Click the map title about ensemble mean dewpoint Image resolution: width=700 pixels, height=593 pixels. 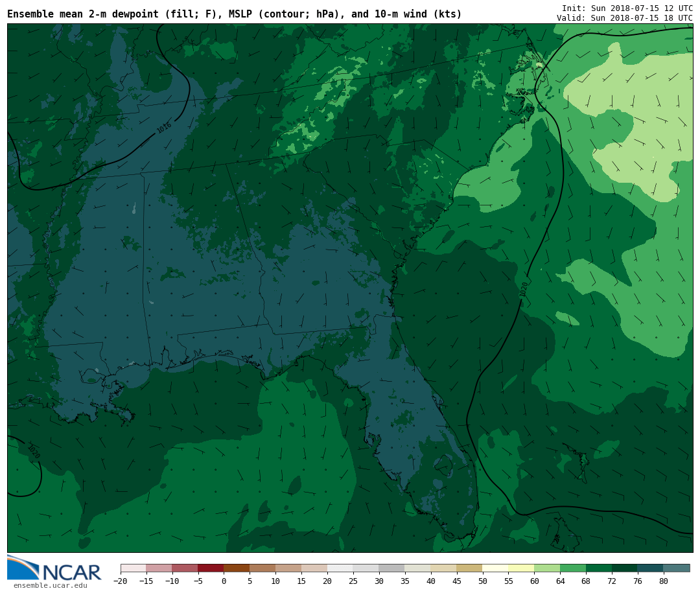234,14
